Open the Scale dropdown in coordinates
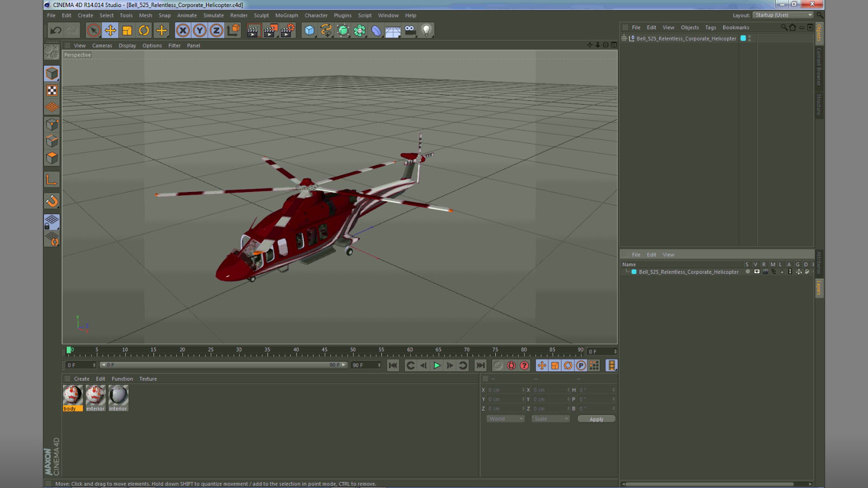Viewport: 868px width, 488px height. coord(551,419)
